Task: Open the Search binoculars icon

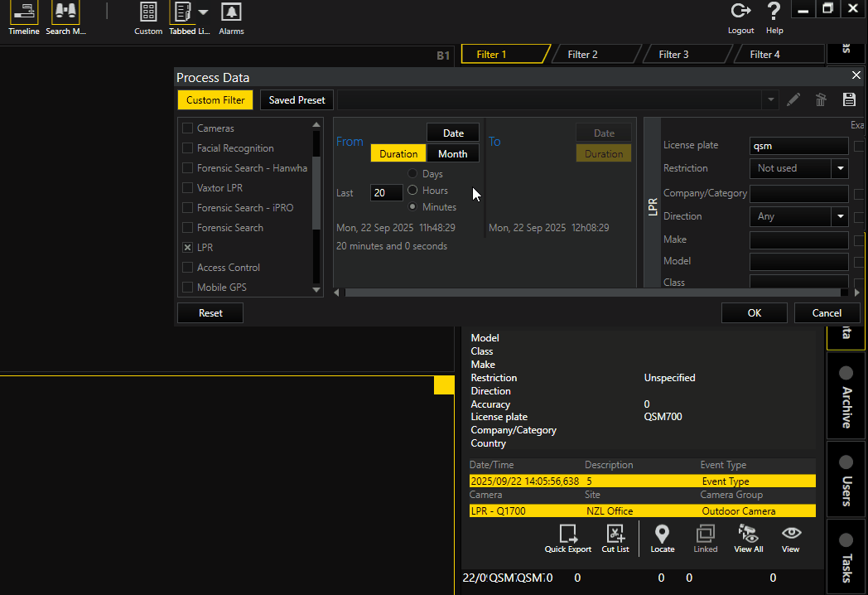Action: point(65,12)
